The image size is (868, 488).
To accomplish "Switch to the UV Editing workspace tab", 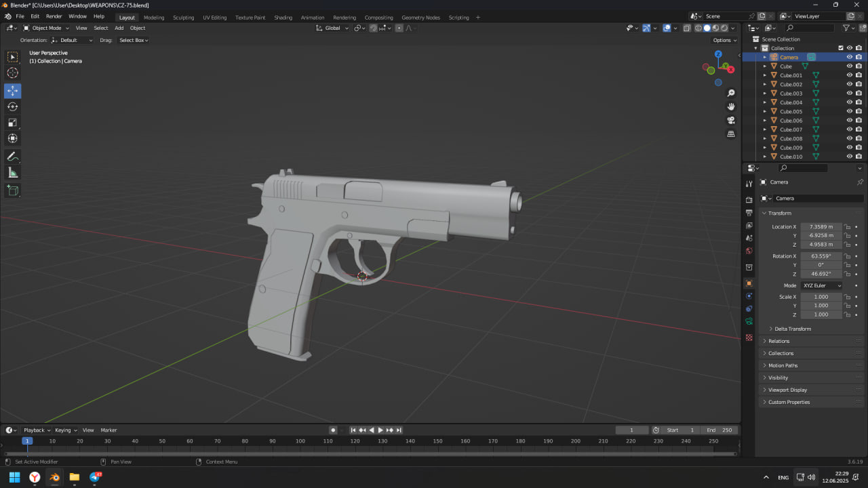I will 215,18.
